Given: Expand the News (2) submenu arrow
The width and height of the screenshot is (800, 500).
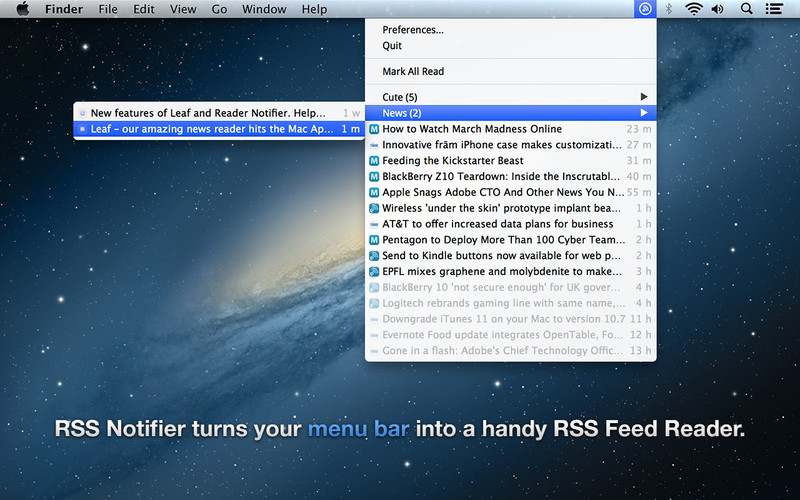Looking at the screenshot, I should [644, 113].
